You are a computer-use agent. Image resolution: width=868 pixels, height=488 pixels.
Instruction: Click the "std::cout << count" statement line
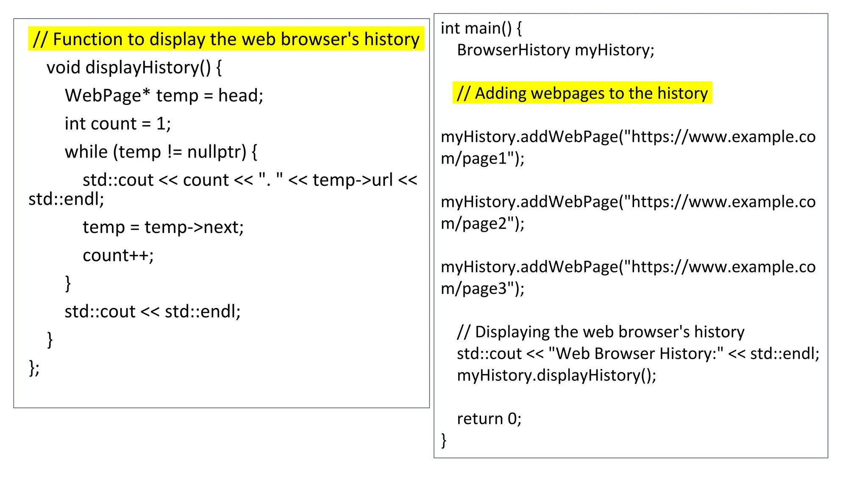[x=250, y=180]
